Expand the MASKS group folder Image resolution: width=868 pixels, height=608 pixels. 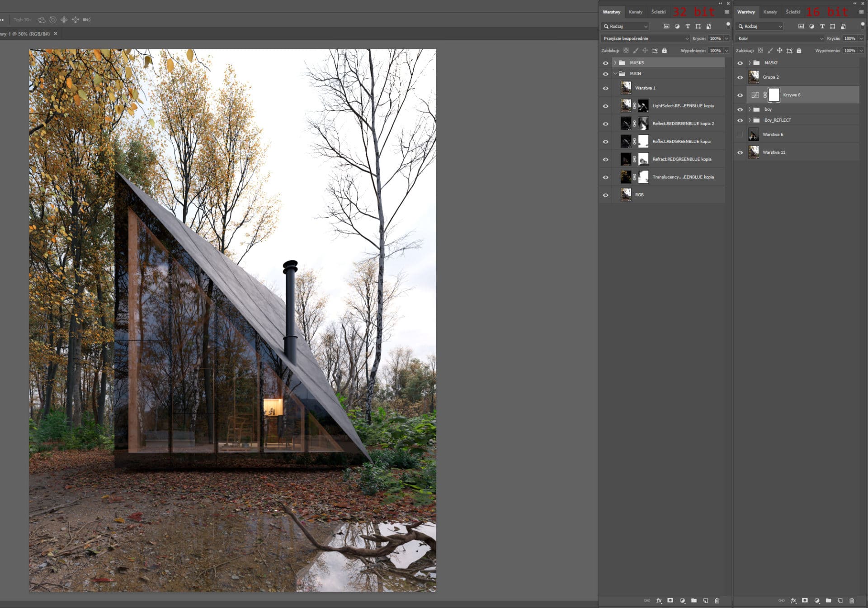pyautogui.click(x=615, y=63)
